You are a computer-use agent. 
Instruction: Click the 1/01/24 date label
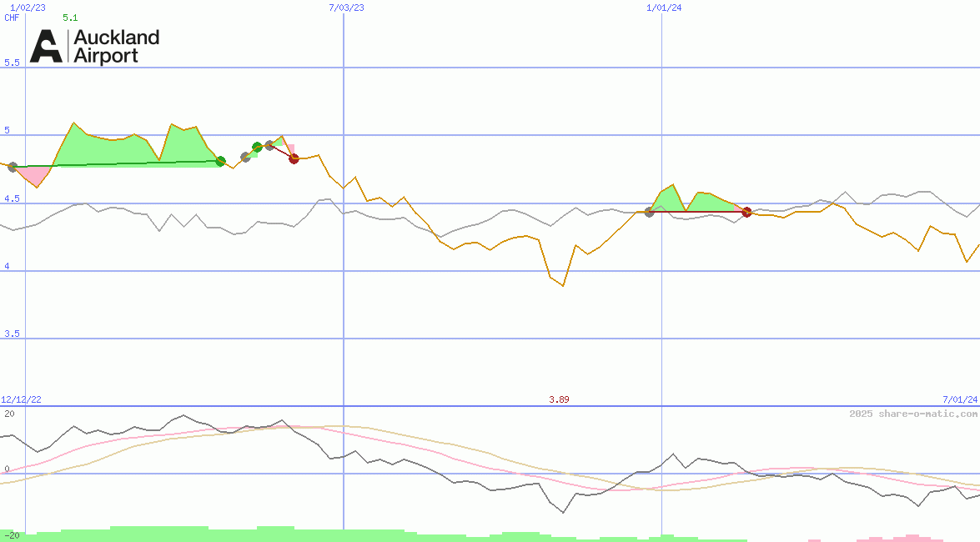tap(664, 8)
